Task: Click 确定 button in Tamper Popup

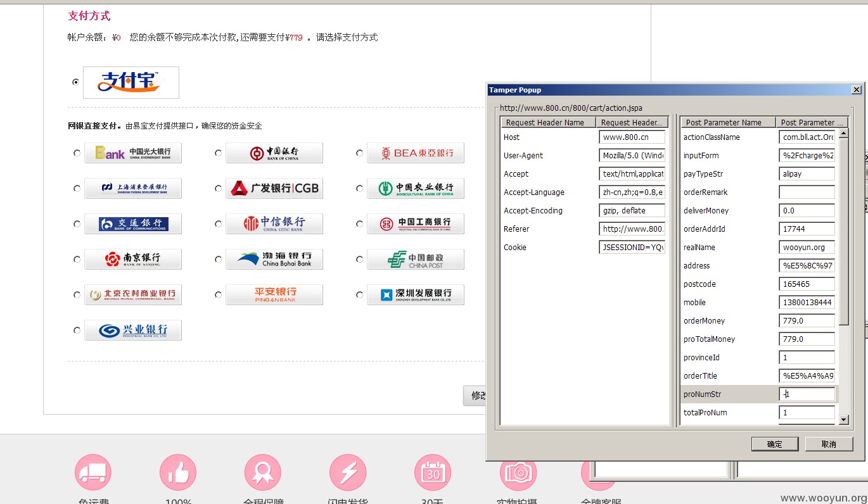Action: click(x=775, y=444)
